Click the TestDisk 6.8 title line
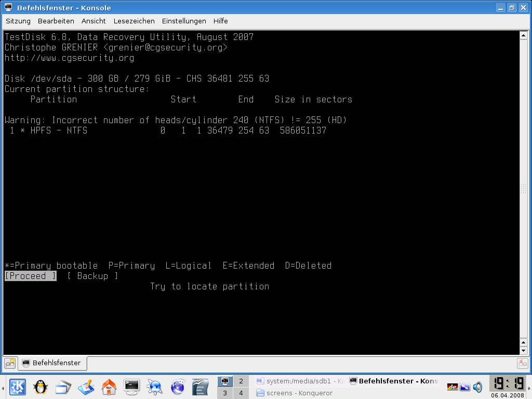This screenshot has height=399, width=532. pos(129,37)
